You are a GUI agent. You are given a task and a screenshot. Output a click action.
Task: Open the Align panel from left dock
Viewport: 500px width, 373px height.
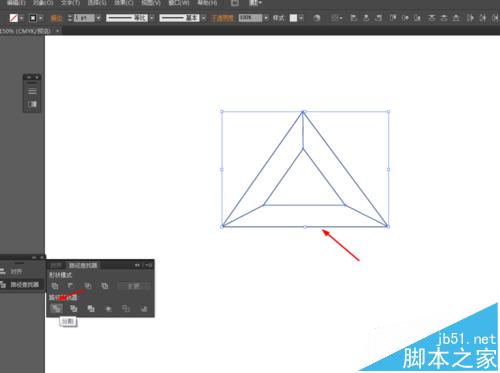coord(16,271)
